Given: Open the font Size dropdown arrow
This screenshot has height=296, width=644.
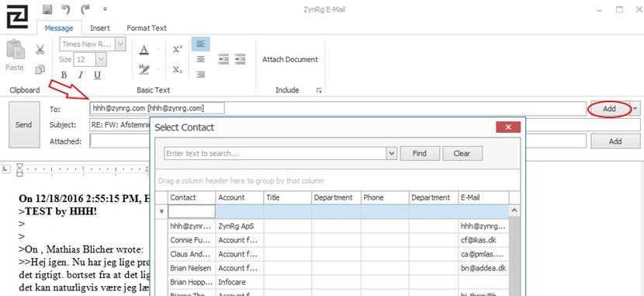Looking at the screenshot, I should (101, 60).
